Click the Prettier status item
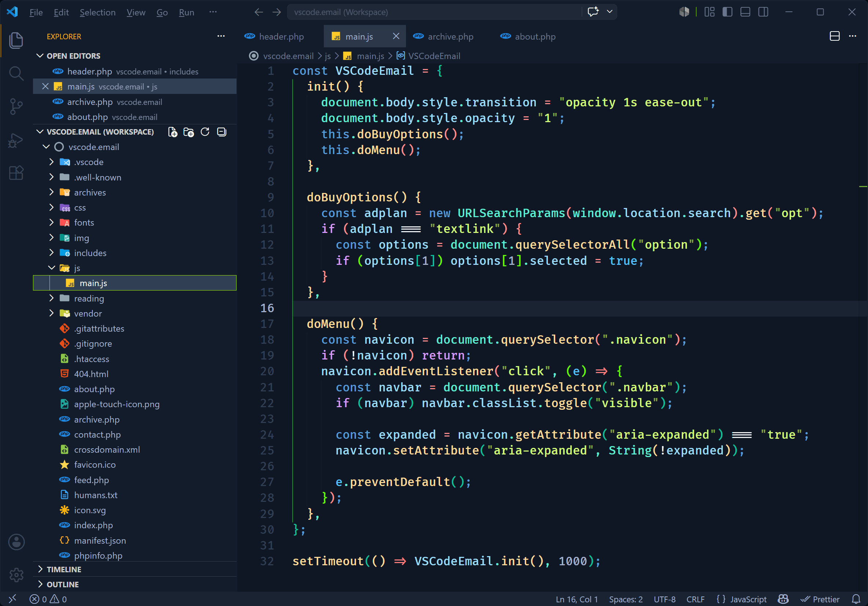This screenshot has width=868, height=606. (x=820, y=599)
